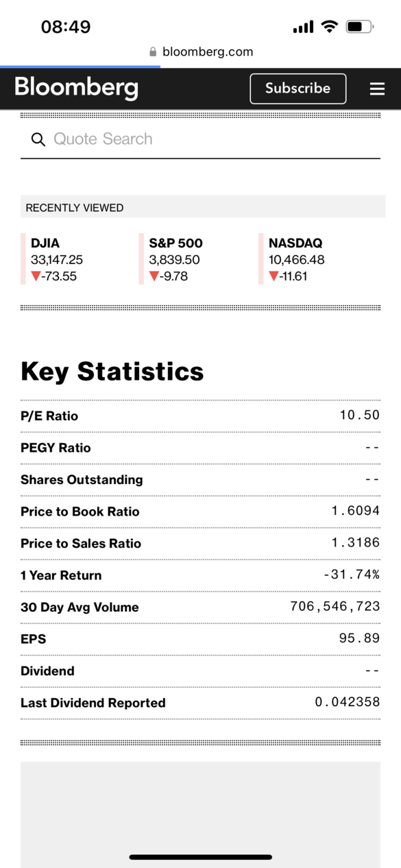The width and height of the screenshot is (401, 868).
Task: Click the DJIA red down arrow
Action: (x=36, y=276)
